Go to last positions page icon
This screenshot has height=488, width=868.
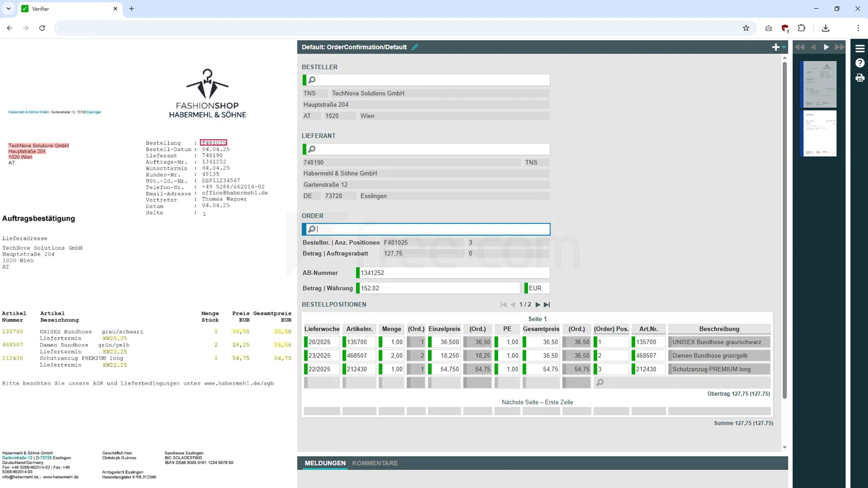pyautogui.click(x=547, y=305)
